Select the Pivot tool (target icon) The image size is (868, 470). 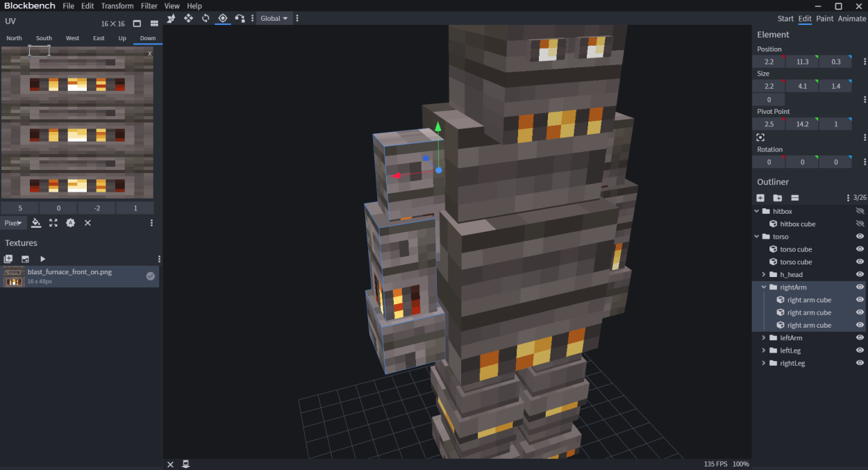pos(223,18)
